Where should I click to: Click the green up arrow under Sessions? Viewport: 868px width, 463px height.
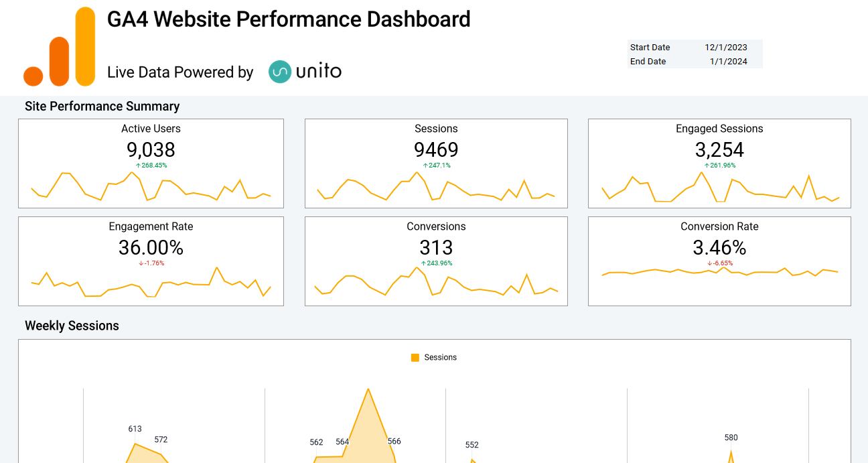[425, 166]
